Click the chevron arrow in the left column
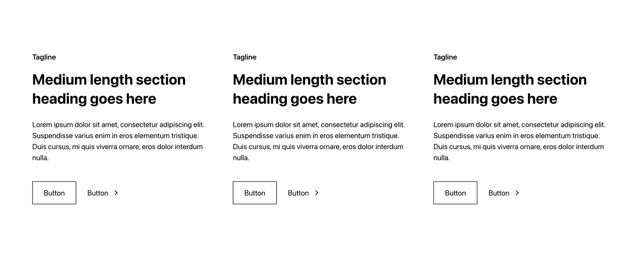Viewport: 644px width, 256px height. 116,193
